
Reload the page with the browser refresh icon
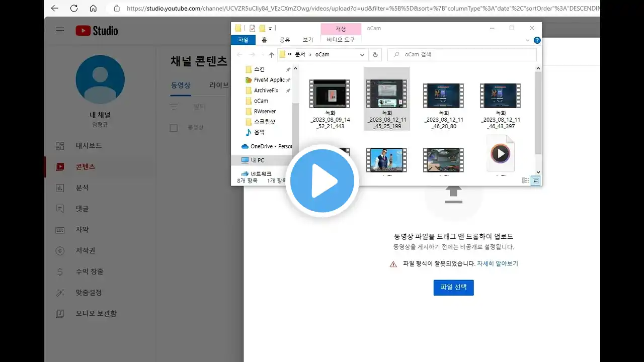tap(74, 8)
